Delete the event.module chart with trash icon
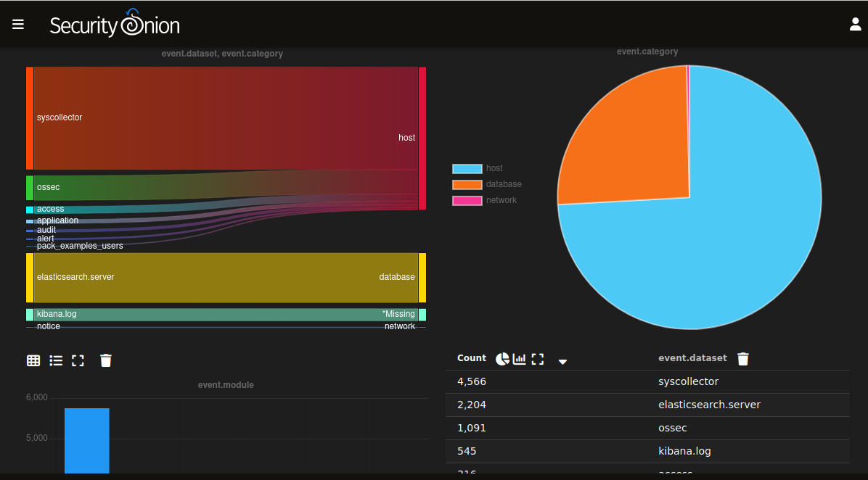 [106, 360]
